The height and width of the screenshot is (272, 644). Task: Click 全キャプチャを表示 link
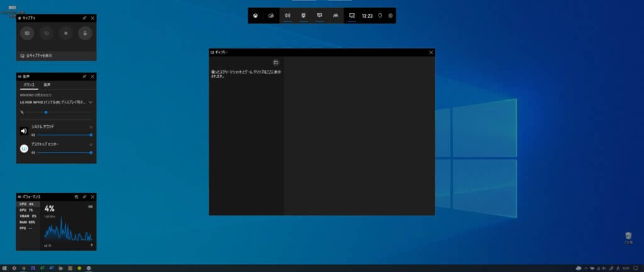pyautogui.click(x=39, y=55)
